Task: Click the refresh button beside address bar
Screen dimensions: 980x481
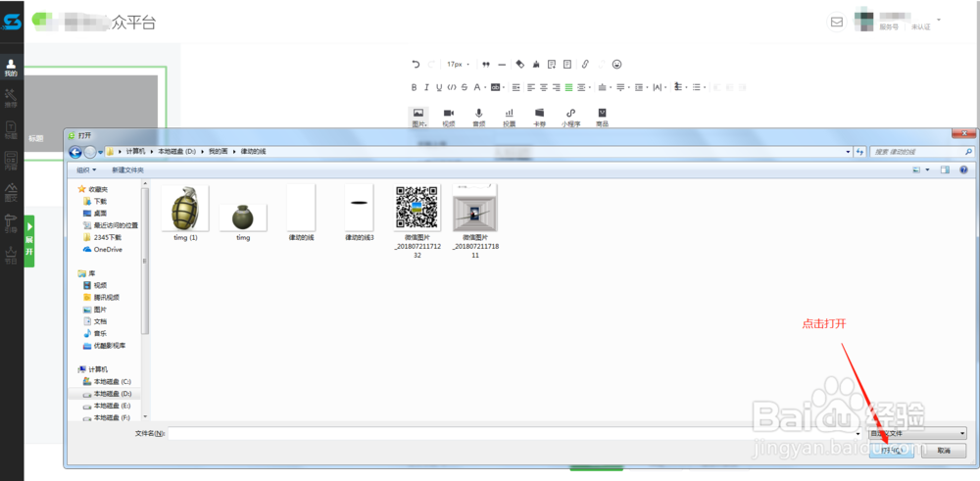Action: coord(860,152)
